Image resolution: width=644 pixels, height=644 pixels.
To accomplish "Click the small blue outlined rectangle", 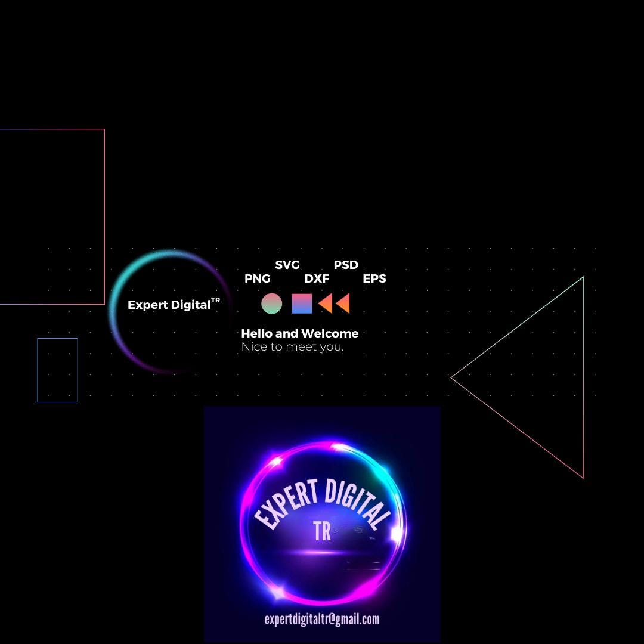I will pyautogui.click(x=57, y=370).
